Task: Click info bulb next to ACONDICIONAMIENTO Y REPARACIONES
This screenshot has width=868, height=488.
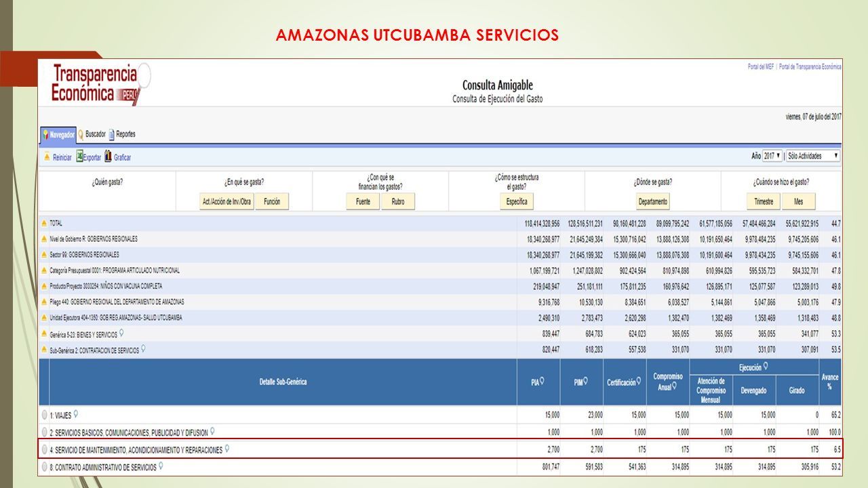Action: [226, 448]
